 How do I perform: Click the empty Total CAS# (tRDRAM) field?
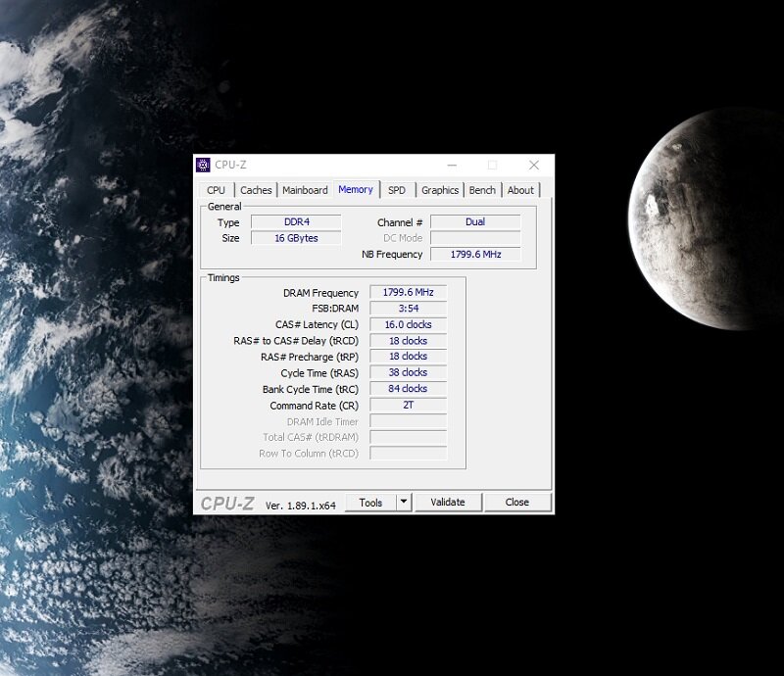[408, 437]
